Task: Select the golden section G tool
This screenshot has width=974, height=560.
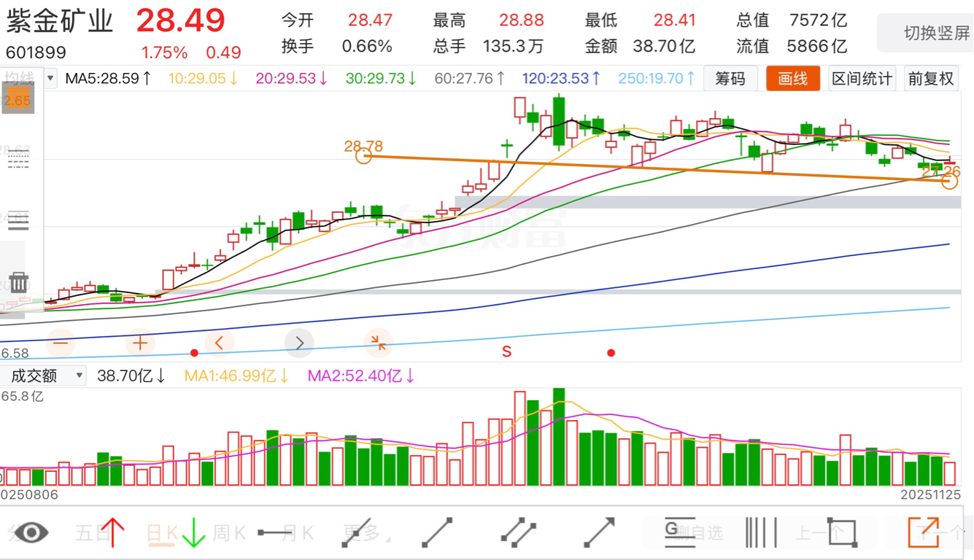Action: (679, 532)
